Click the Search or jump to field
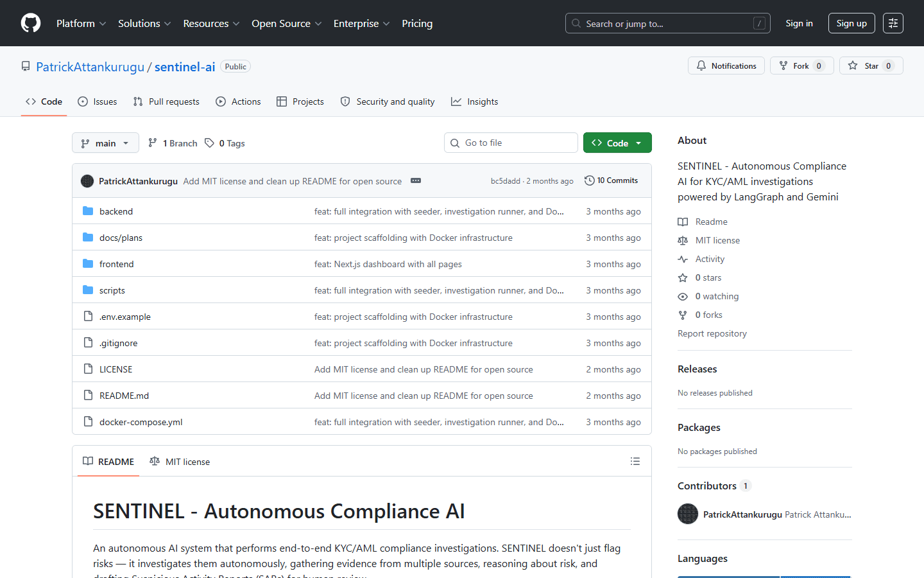This screenshot has width=924, height=578. (667, 23)
